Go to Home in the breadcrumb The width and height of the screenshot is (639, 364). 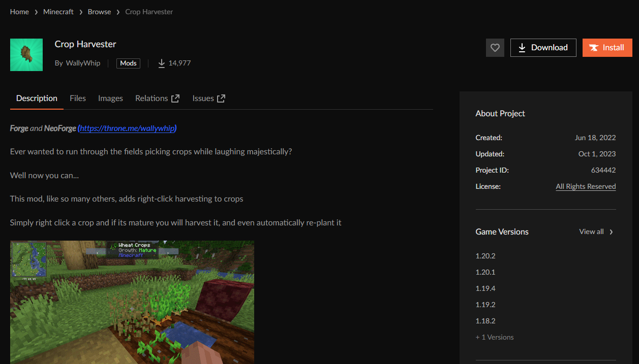pyautogui.click(x=19, y=12)
